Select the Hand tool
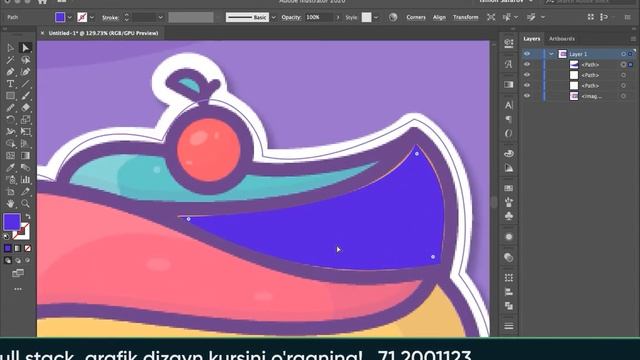 (10, 203)
